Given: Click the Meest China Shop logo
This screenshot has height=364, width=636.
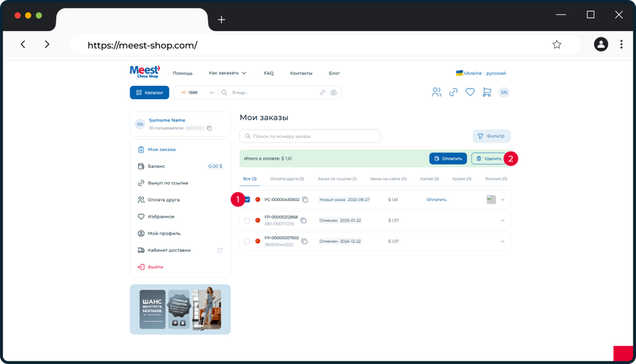Looking at the screenshot, I should tap(145, 72).
